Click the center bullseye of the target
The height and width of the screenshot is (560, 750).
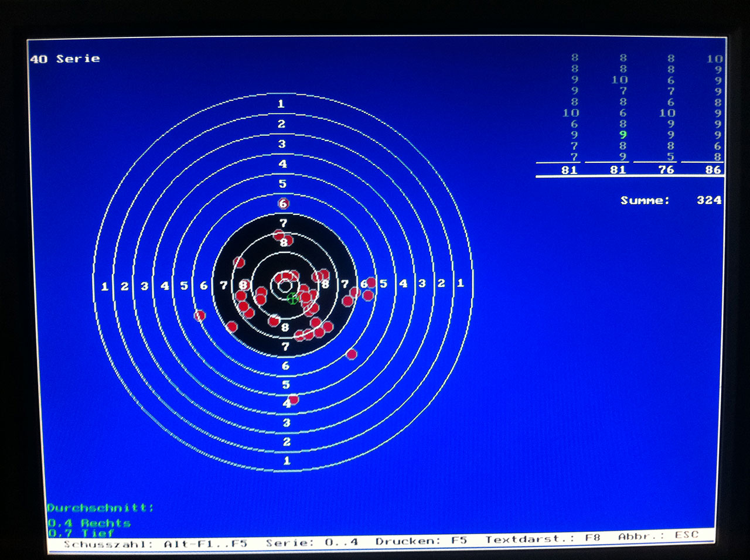284,285
